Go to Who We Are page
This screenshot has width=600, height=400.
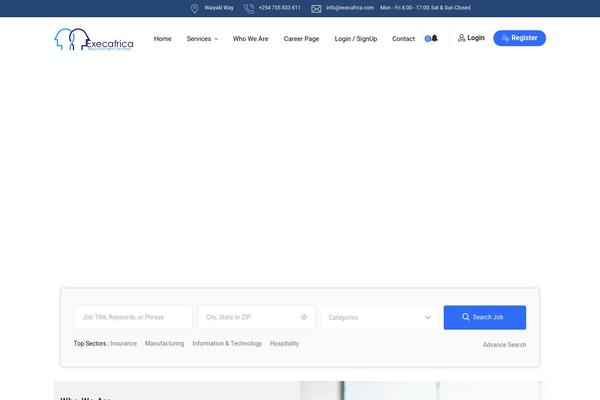[x=251, y=39]
